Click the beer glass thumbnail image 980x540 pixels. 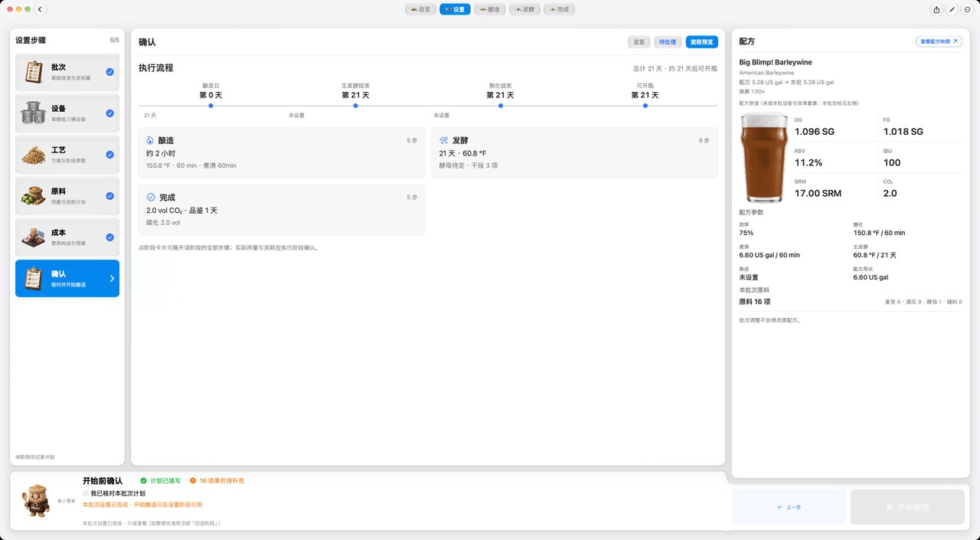765,158
